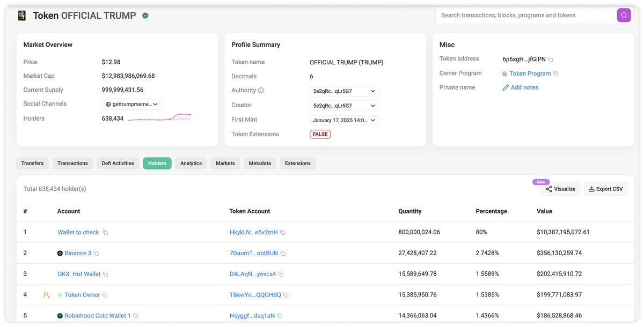Image resolution: width=644 pixels, height=327 pixels.
Task: Copy token account T8ewYn...QQGHBQ
Action: 286,295
